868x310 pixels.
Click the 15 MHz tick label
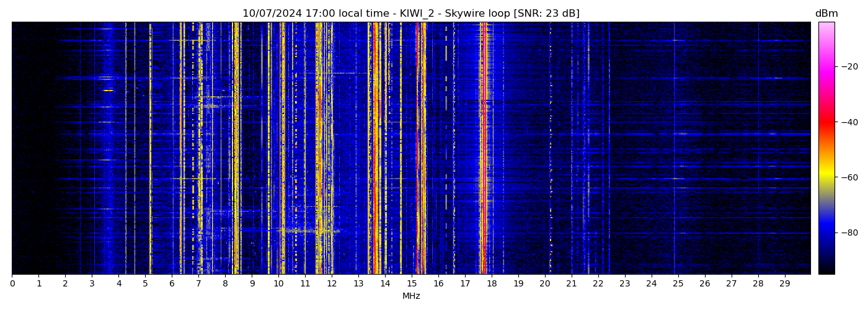(412, 284)
